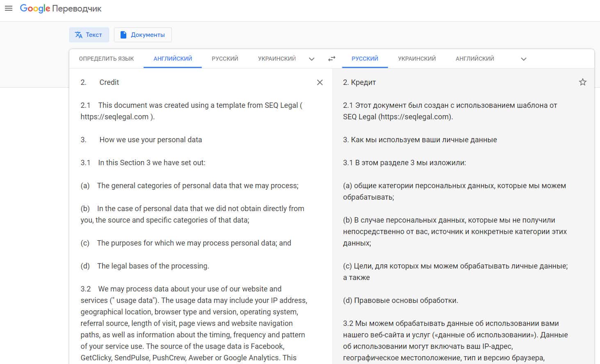
Task: Click source line '3.1 In this Section 3 we have set out:'
Action: tap(143, 163)
